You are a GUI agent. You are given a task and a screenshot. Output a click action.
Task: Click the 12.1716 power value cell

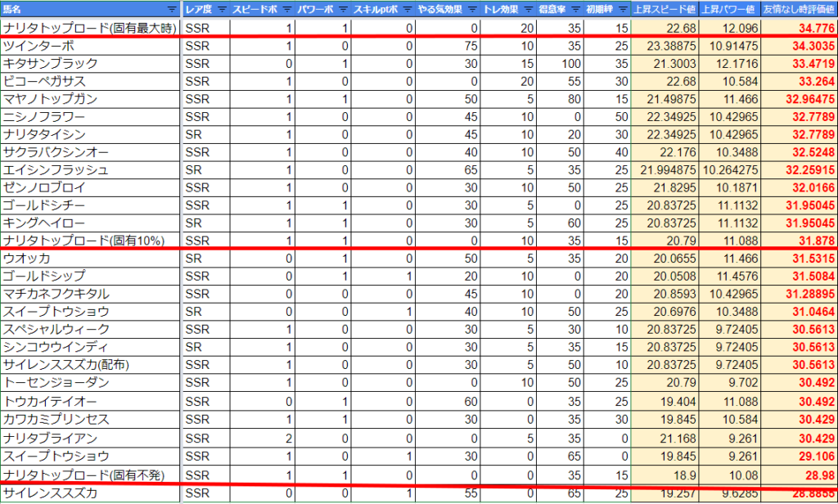point(729,64)
